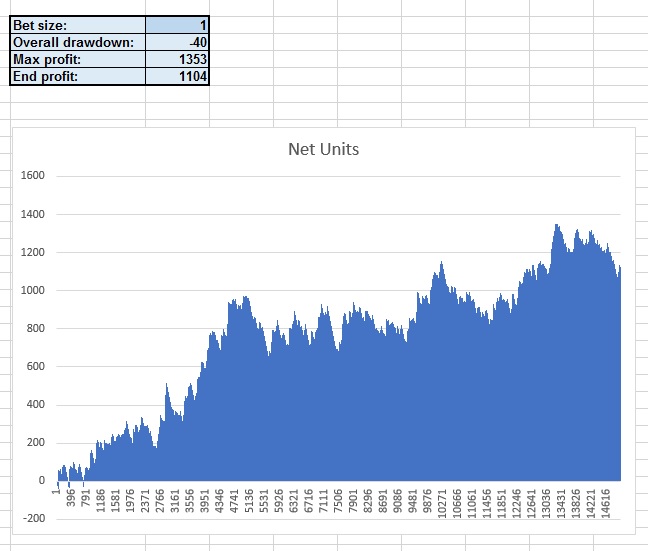Click the 4741 label on horizontal axis
The height and width of the screenshot is (551, 648).
(x=234, y=503)
